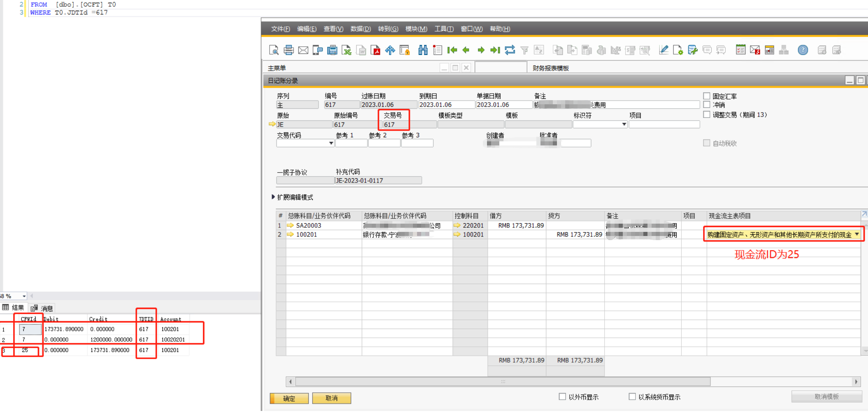Click the 参考 2 input field
Screen dimensions: 868x413
(384, 144)
